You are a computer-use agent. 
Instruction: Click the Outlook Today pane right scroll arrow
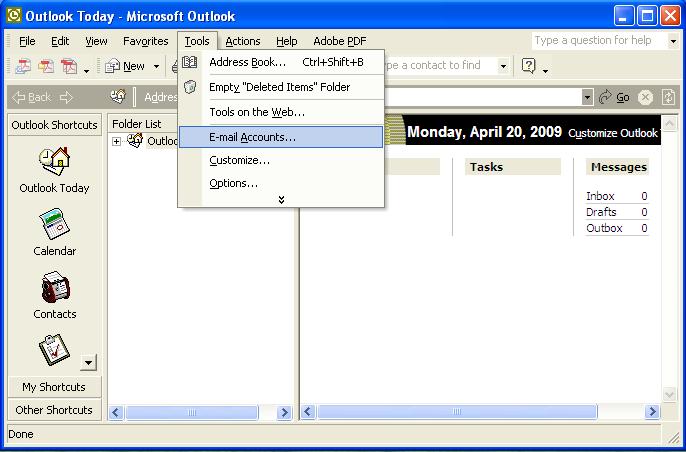[x=652, y=412]
